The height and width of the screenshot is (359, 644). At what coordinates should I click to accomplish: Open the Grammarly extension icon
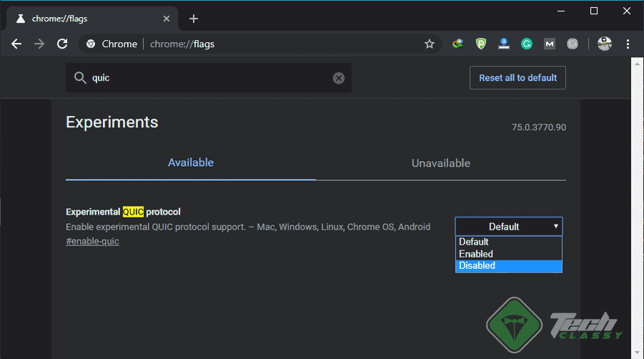click(x=527, y=44)
